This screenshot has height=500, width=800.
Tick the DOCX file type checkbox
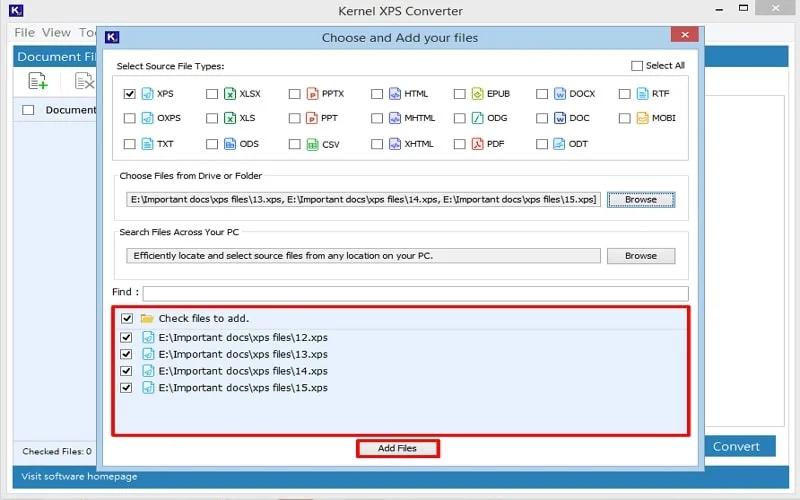(x=542, y=94)
